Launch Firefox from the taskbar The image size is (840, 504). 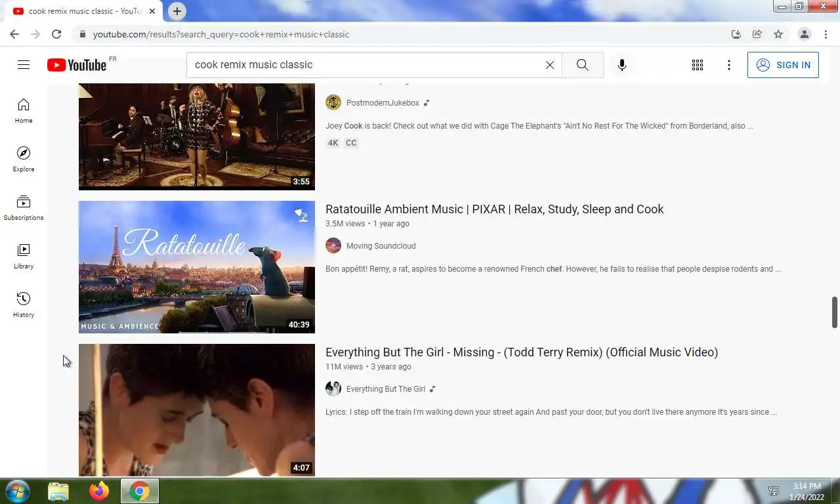pyautogui.click(x=99, y=491)
